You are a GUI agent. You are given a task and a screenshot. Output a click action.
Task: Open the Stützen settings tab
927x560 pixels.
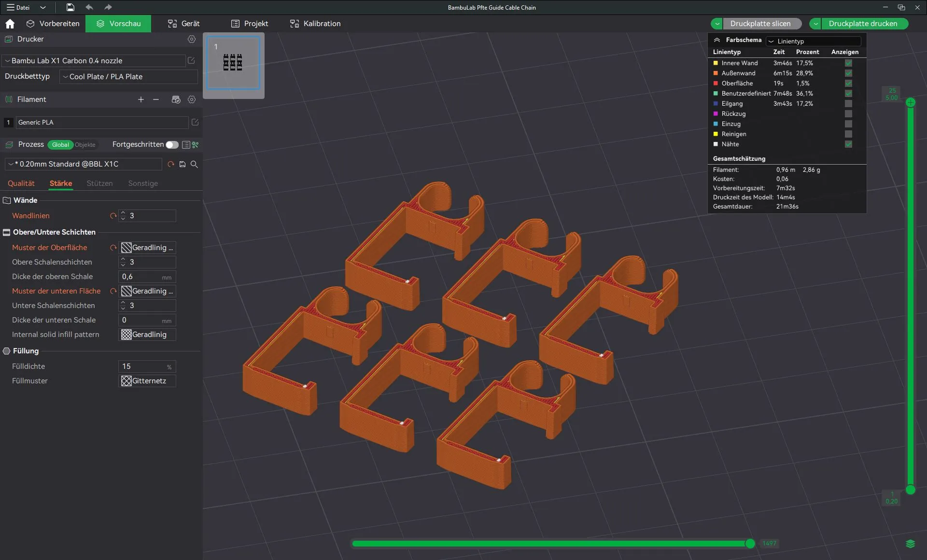point(99,183)
